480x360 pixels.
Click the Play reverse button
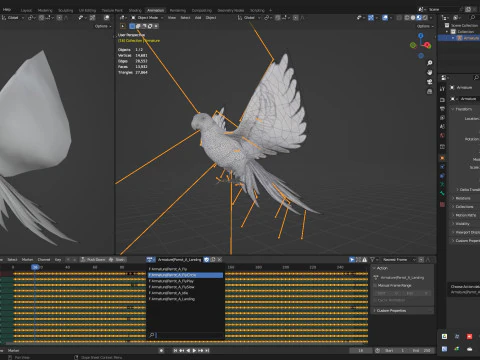pyautogui.click(x=188, y=350)
